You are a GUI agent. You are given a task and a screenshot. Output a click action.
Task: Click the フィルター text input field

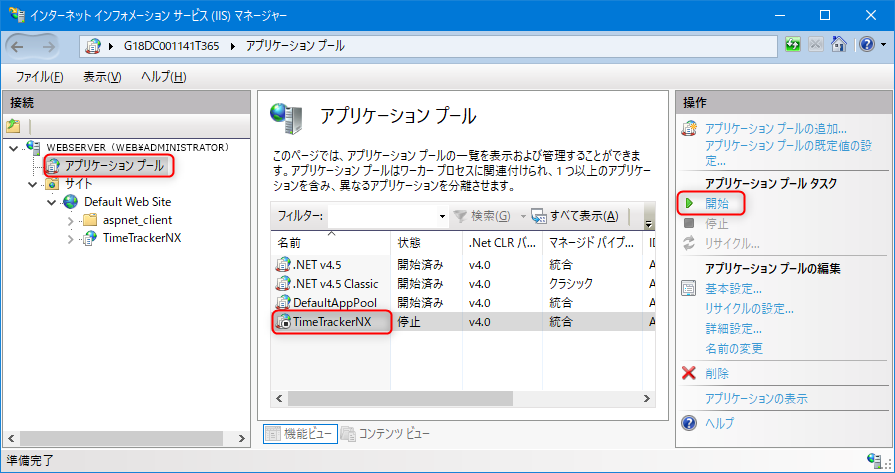click(382, 216)
